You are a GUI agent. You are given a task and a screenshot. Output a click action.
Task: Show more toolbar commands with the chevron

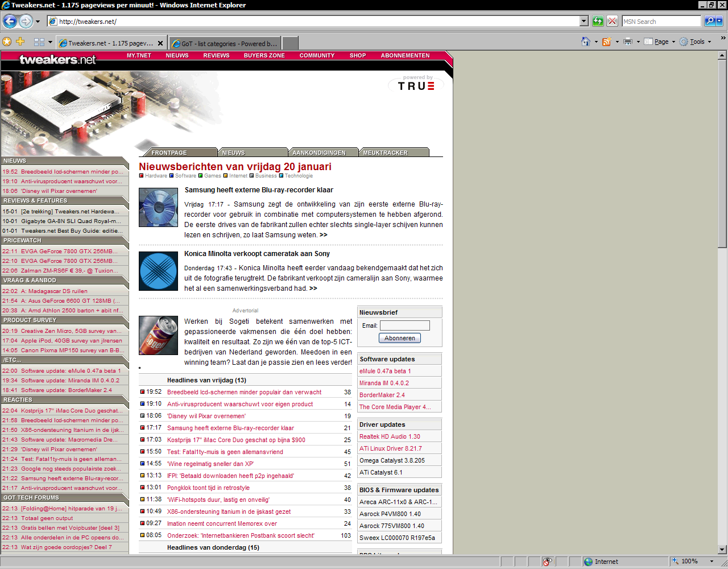(x=723, y=38)
